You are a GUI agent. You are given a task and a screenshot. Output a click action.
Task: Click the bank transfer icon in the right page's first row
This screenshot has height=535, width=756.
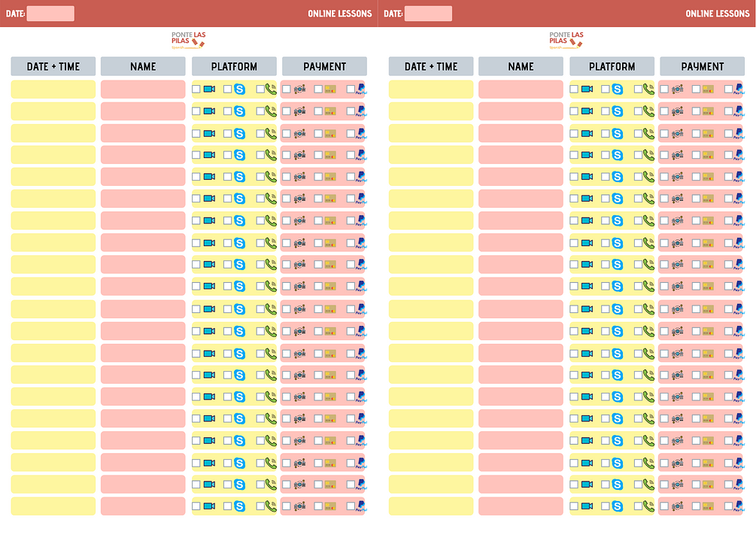point(678,90)
